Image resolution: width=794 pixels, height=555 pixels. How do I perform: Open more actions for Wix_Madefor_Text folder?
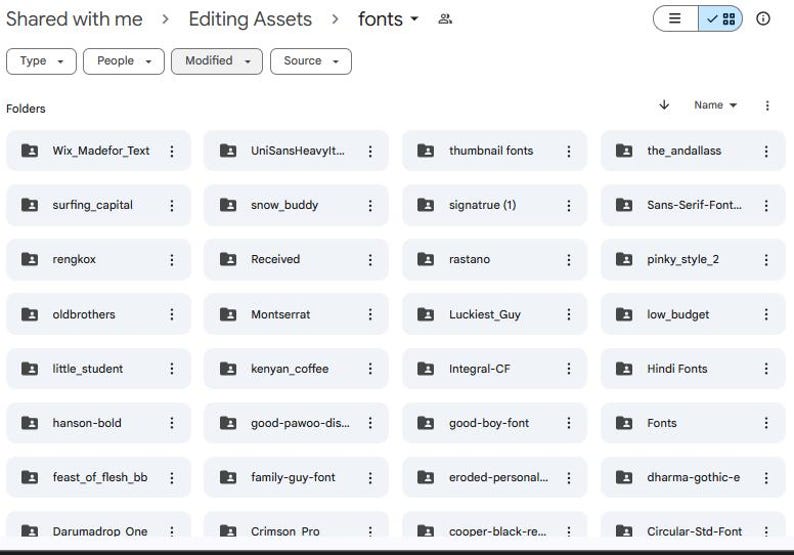point(172,151)
